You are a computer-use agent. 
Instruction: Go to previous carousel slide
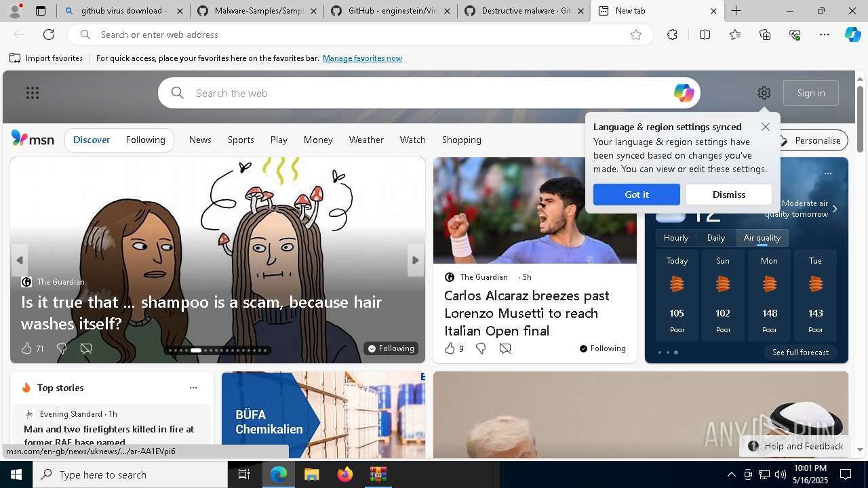tap(20, 260)
